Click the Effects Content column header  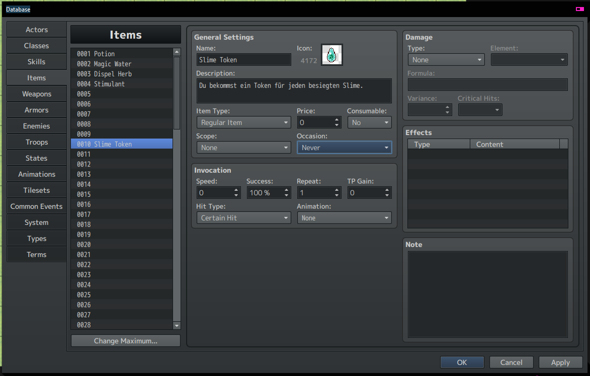(515, 144)
